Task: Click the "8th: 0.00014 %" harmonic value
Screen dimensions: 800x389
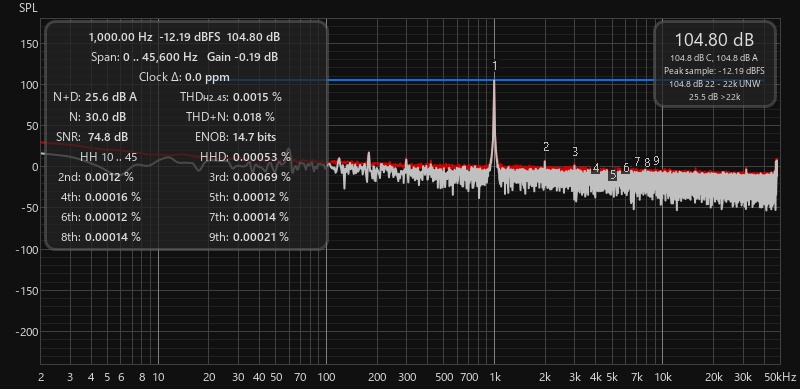Action: (x=101, y=237)
